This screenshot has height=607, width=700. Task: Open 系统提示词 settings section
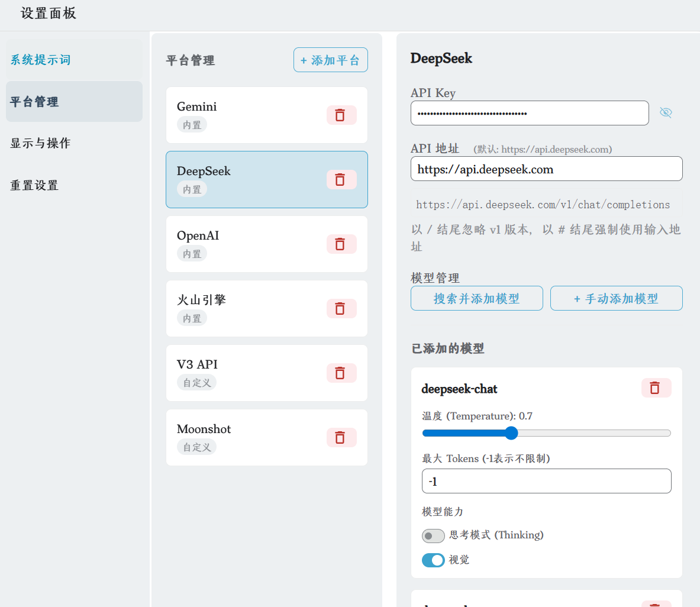click(x=74, y=60)
